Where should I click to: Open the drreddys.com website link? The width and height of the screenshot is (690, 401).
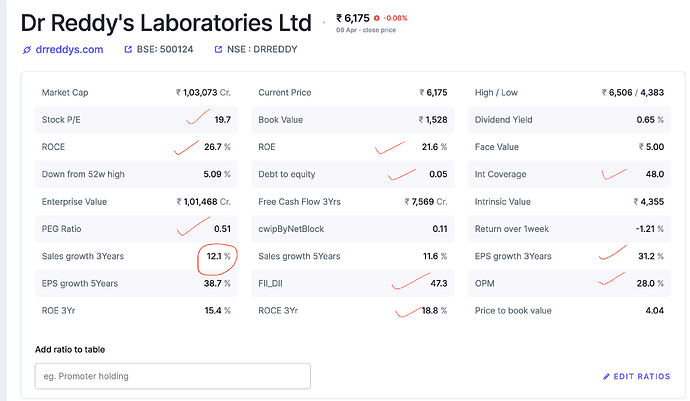[70, 49]
